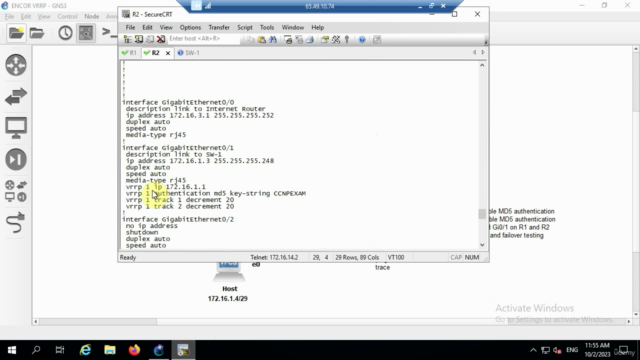The width and height of the screenshot is (640, 360).
Task: Click terminal scrollbar up arrow
Action: tap(482, 65)
